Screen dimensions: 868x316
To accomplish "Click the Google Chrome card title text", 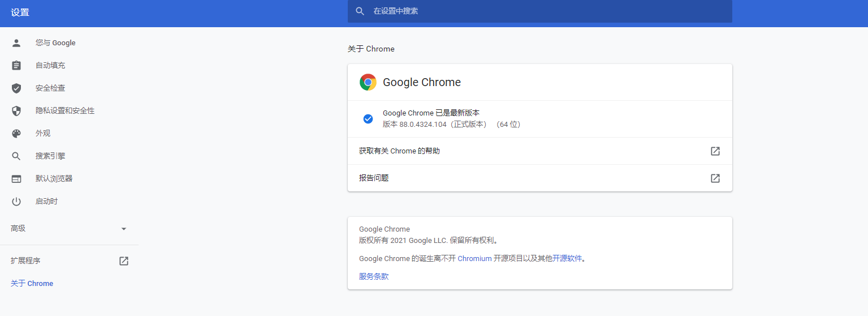I will pos(422,82).
